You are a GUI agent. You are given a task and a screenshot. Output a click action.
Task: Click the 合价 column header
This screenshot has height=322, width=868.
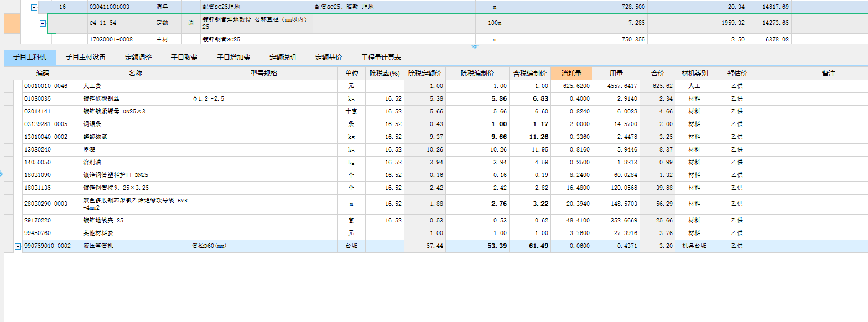tap(658, 73)
